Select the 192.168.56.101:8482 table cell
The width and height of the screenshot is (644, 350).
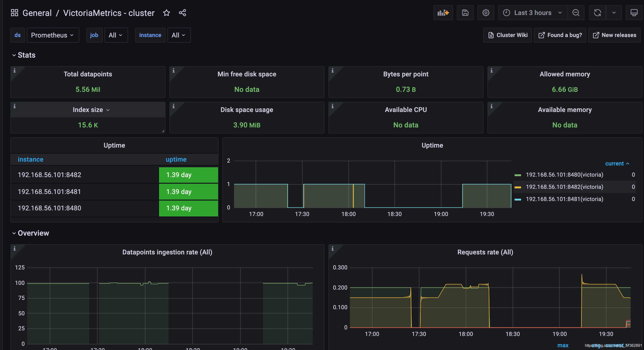(x=85, y=175)
